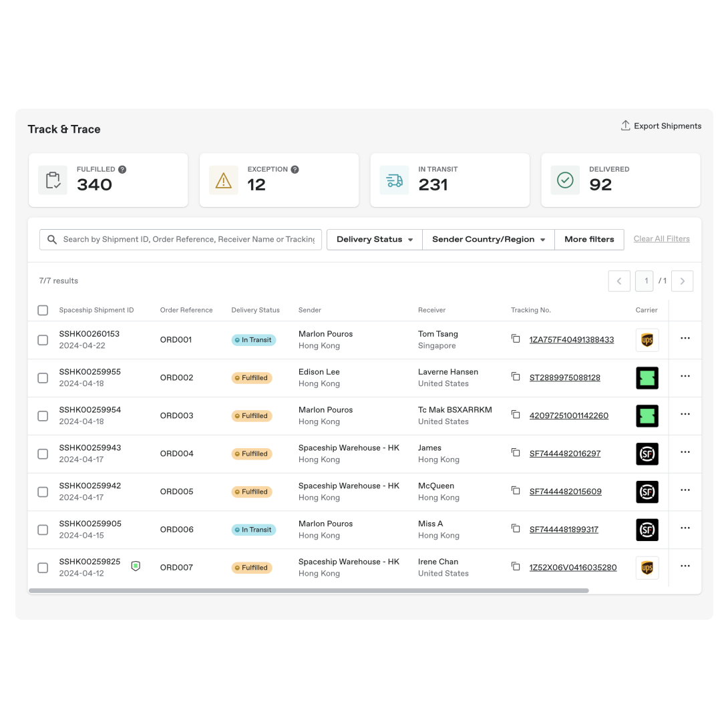Copy tracking number for order ORD001
728x728 pixels.
tap(516, 339)
